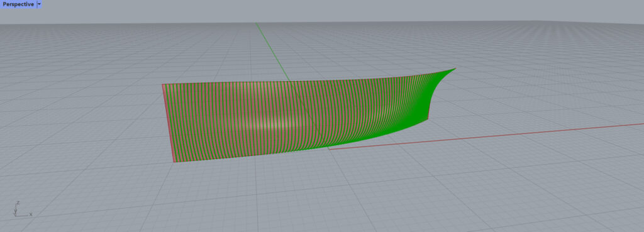Pick the green Y-axis line behind surface
The width and height of the screenshot is (644, 232).
[271, 49]
